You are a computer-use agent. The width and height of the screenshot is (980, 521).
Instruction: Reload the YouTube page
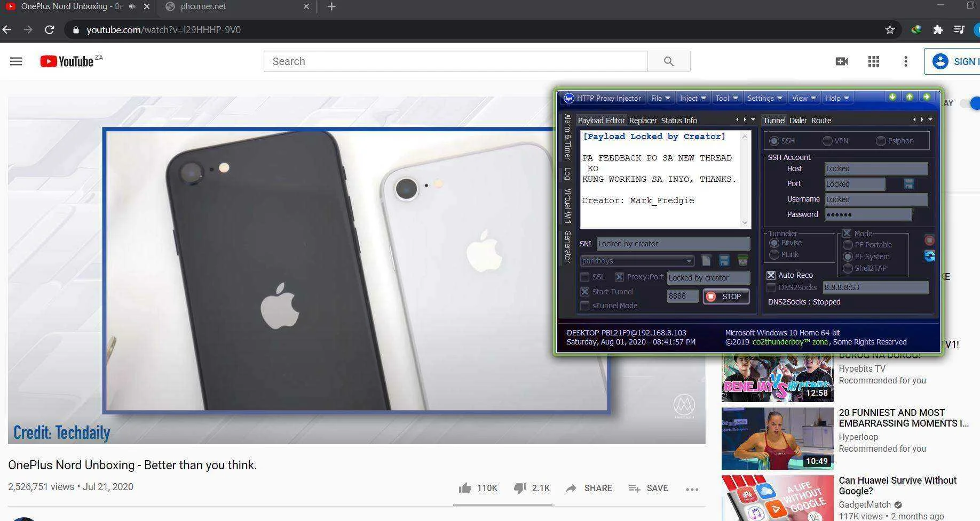point(50,30)
